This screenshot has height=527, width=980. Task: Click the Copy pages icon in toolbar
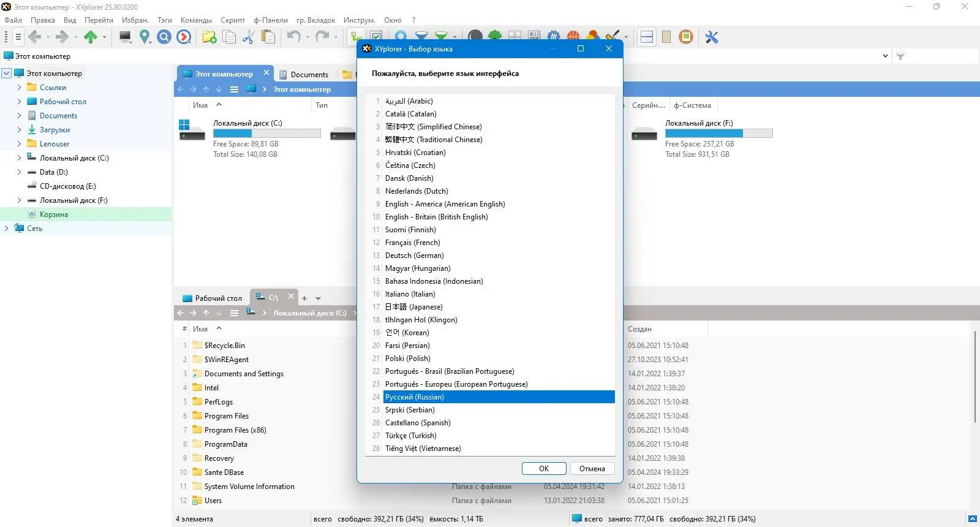[229, 37]
